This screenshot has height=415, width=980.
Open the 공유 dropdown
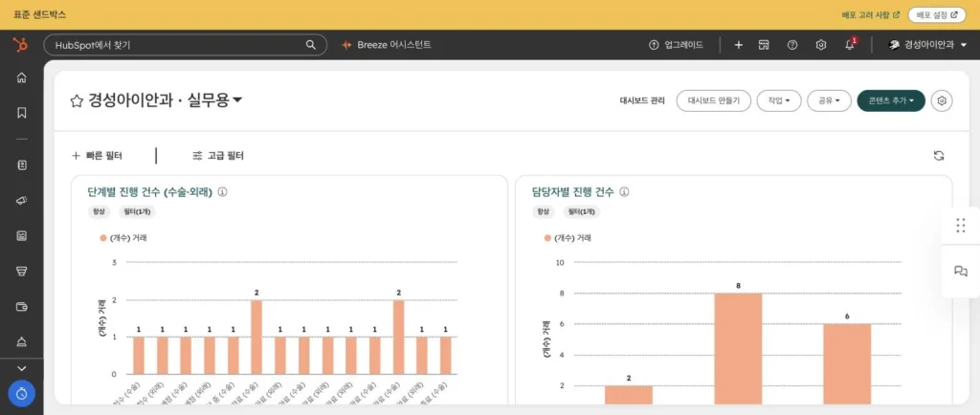829,100
